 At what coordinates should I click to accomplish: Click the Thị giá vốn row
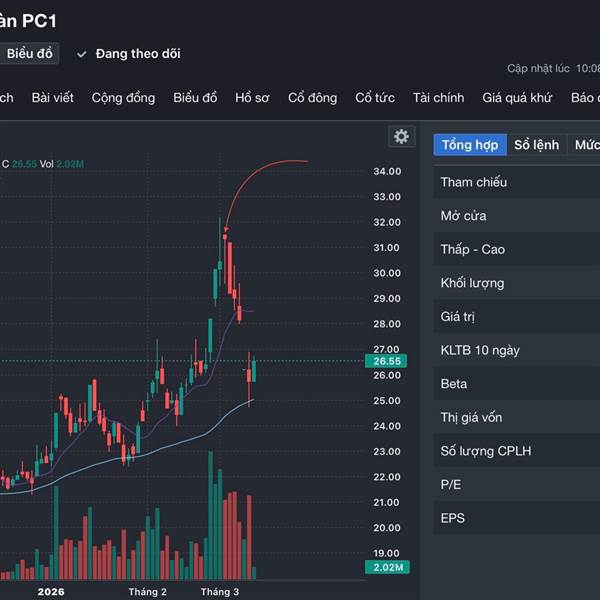[473, 417]
